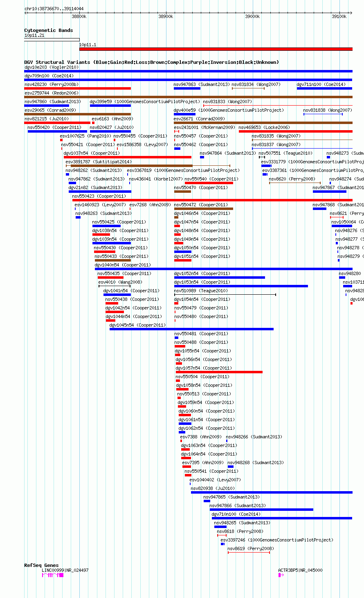Click the LINC00999 magenta gene glyph
Viewport: 364px width, 598px height.
pos(53,575)
